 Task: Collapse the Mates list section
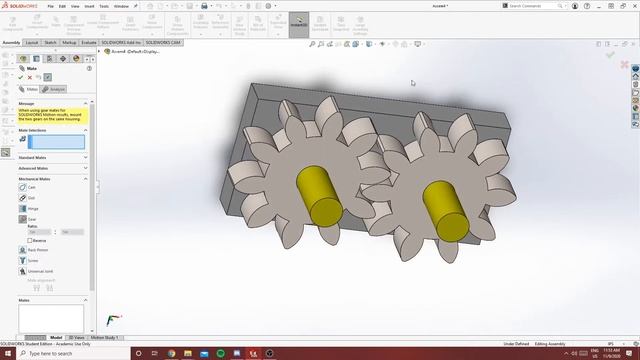(x=86, y=300)
